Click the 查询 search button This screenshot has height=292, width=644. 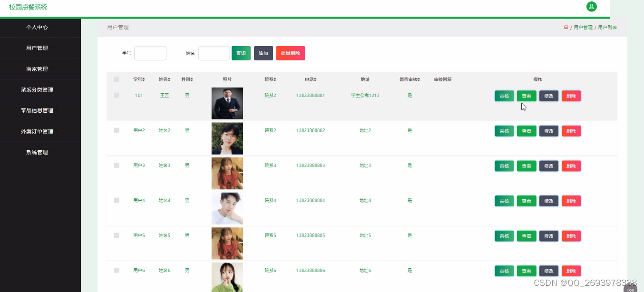click(x=241, y=53)
